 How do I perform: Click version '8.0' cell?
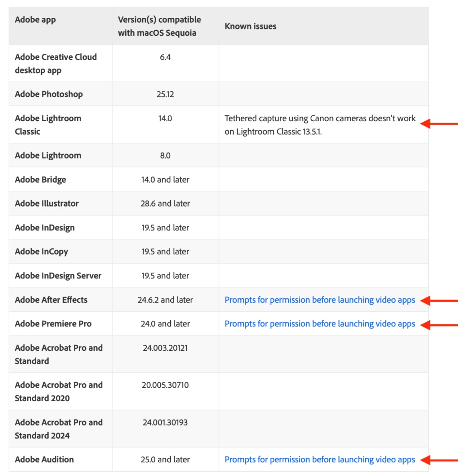(165, 156)
